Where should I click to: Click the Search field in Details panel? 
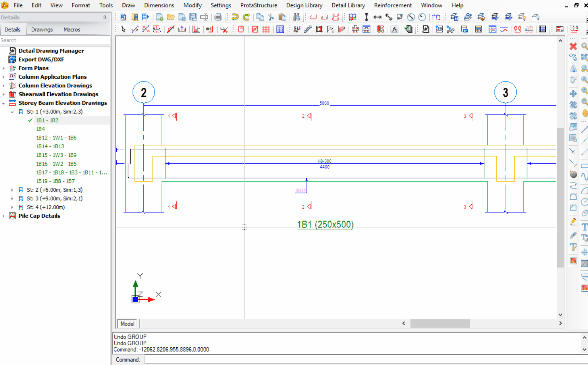(x=55, y=40)
